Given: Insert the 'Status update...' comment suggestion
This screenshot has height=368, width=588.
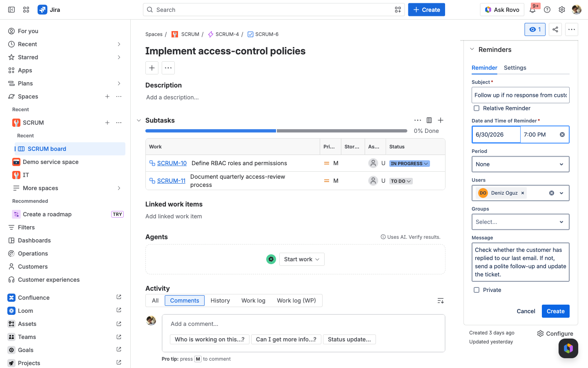Looking at the screenshot, I should coord(349,339).
